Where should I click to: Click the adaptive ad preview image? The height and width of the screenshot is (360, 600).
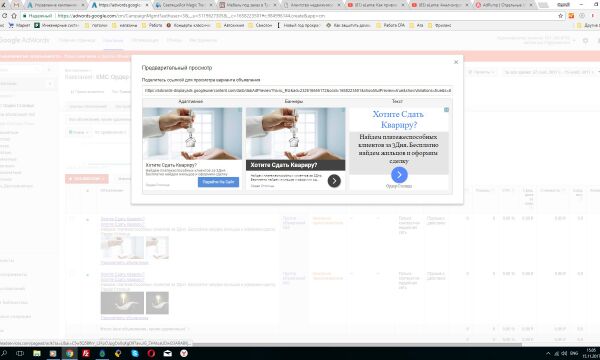(192, 133)
